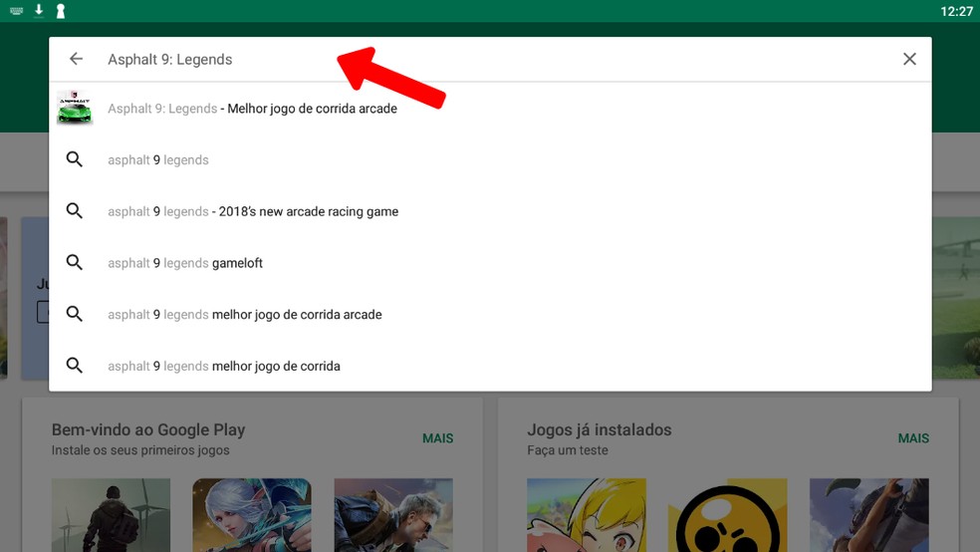Choose the 'asphalt 9 legends' suggestion

point(158,160)
